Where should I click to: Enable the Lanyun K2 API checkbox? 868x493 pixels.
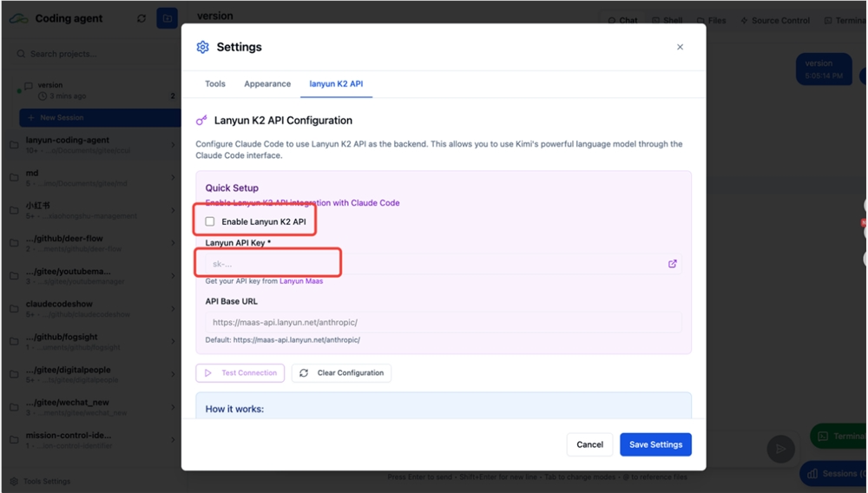pos(210,222)
